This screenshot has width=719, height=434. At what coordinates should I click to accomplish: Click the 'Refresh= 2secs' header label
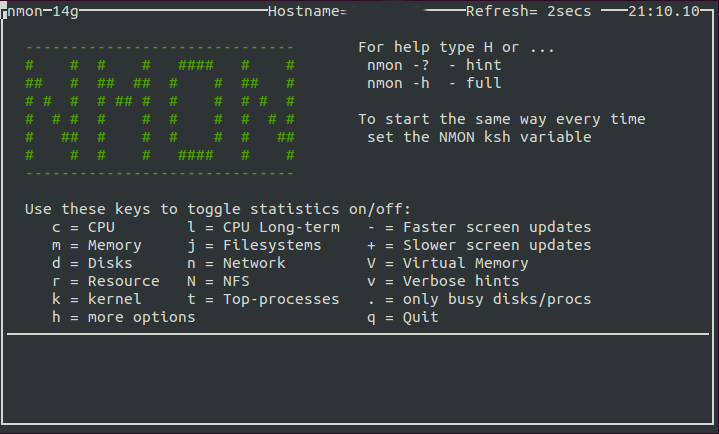[528, 11]
